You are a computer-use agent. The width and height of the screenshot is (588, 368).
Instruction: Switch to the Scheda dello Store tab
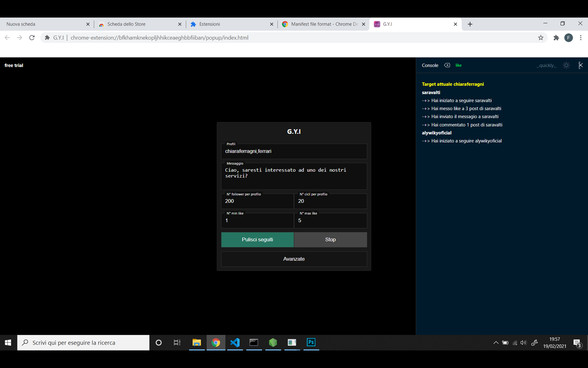click(138, 24)
